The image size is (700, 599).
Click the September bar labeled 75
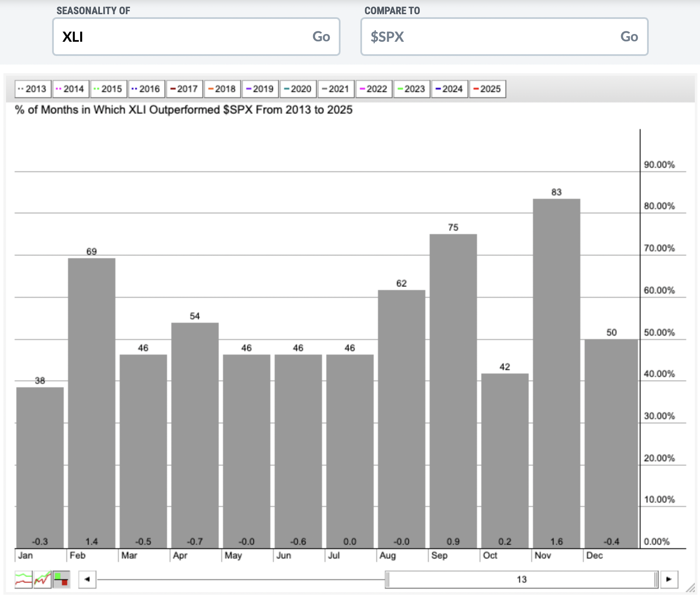click(x=453, y=391)
